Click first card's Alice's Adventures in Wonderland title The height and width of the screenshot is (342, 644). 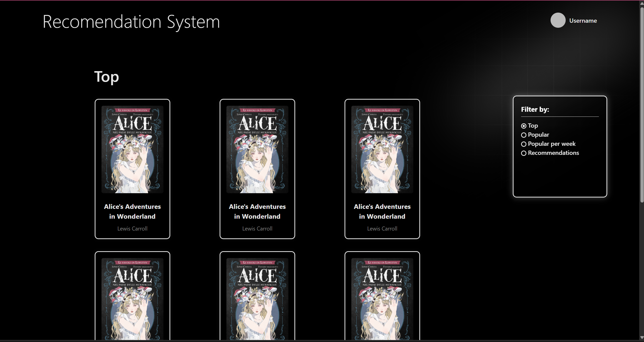click(x=132, y=211)
